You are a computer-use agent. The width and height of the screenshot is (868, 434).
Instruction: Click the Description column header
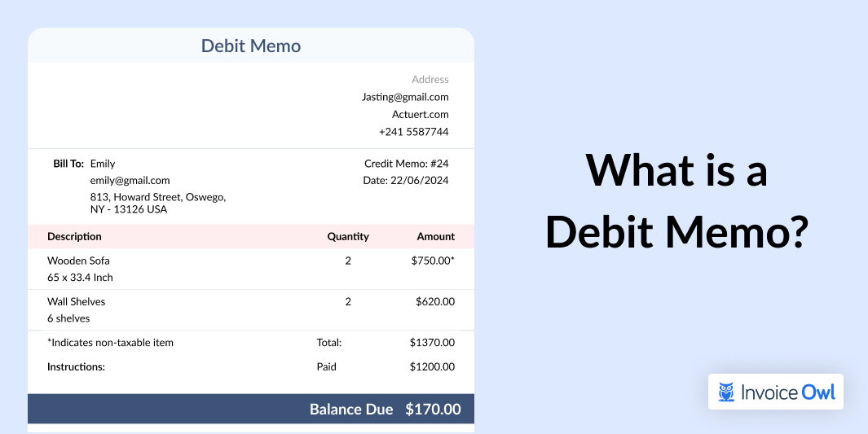click(74, 237)
